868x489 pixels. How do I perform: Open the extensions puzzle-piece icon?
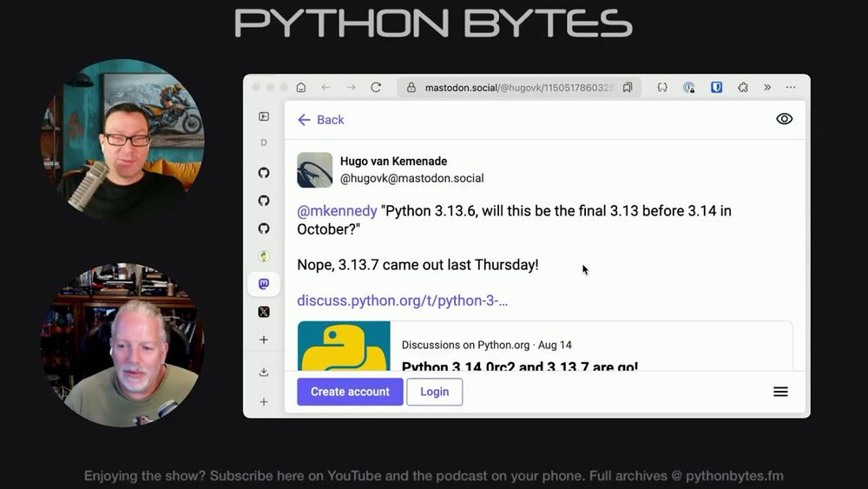pyautogui.click(x=743, y=88)
